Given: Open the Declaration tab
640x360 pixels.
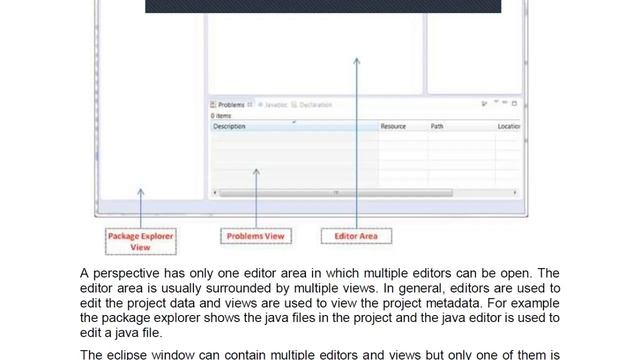Looking at the screenshot, I should point(312,105).
